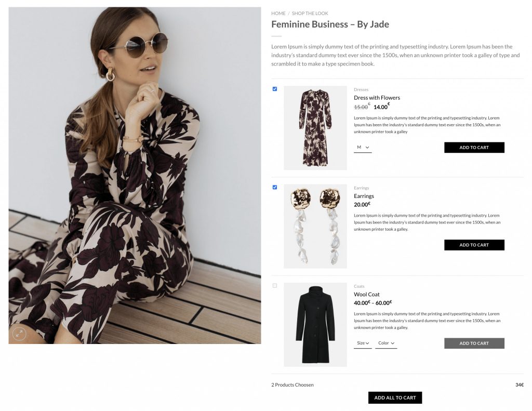Screen dimensions: 532x411
Task: Click ADD ALL TO CART button
Action: point(395,398)
